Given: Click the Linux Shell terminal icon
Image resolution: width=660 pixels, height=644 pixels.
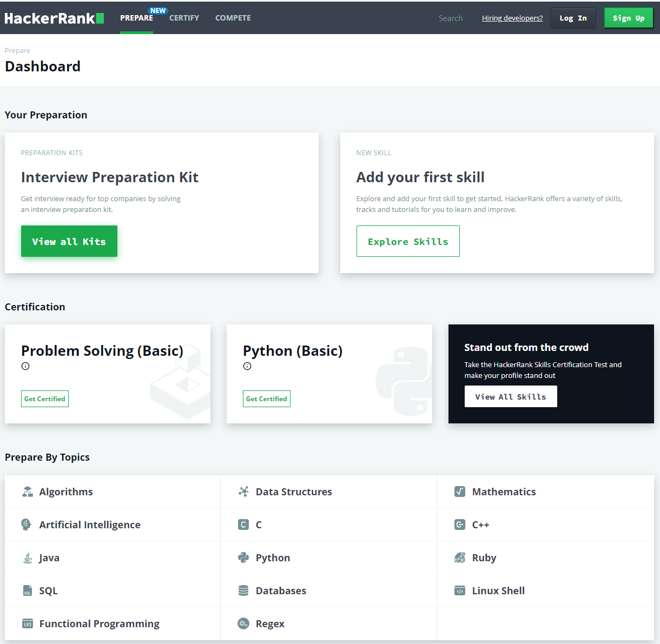Looking at the screenshot, I should coord(460,590).
